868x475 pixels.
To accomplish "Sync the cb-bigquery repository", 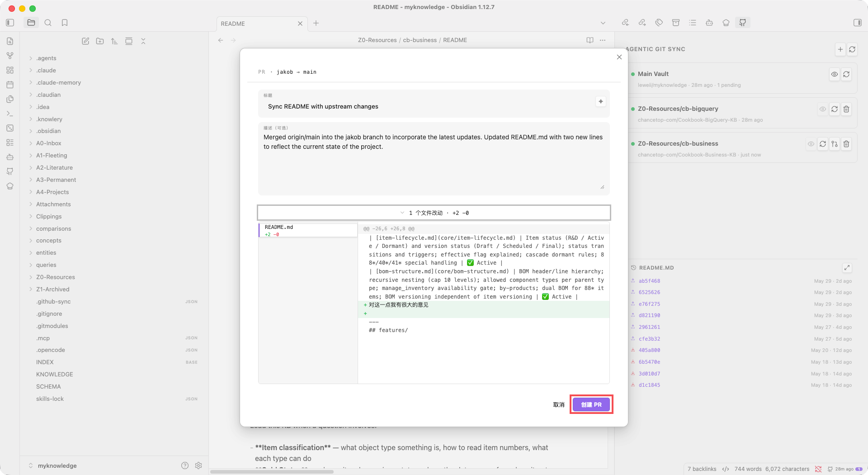I will point(835,109).
